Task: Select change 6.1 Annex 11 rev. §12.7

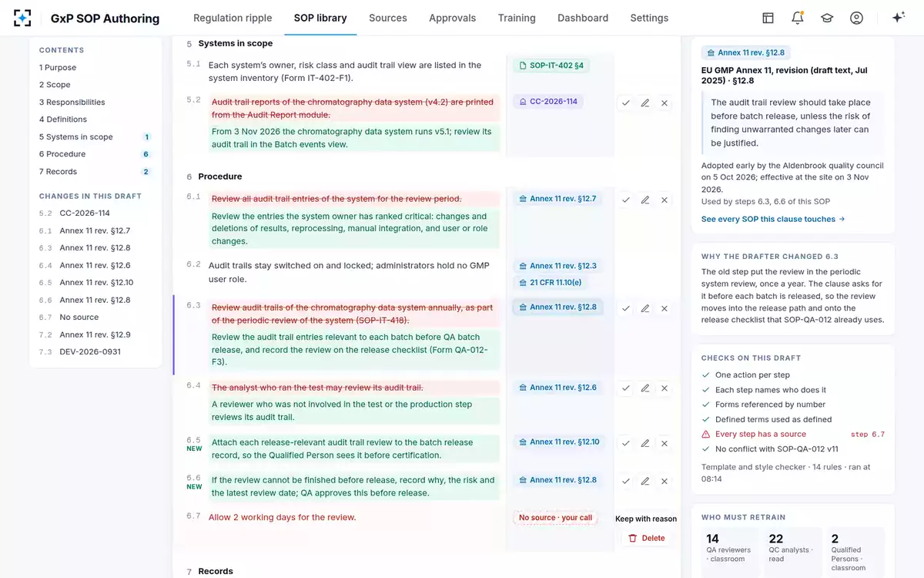Action: [95, 230]
